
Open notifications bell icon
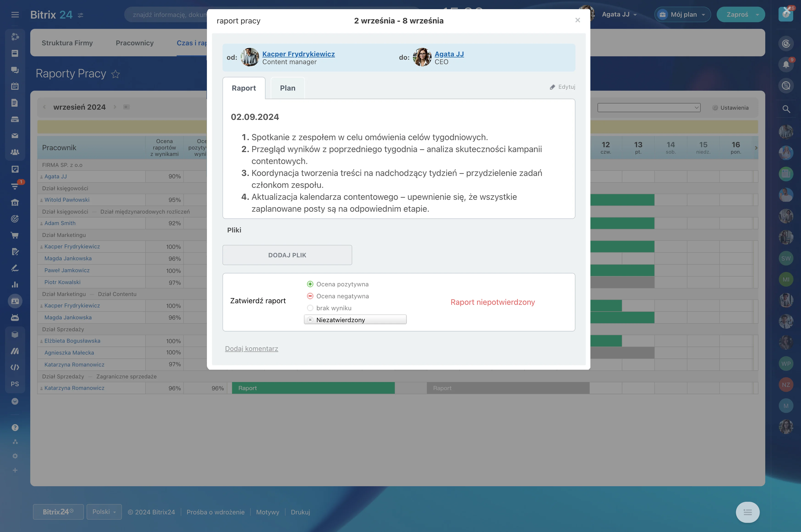pos(786,65)
